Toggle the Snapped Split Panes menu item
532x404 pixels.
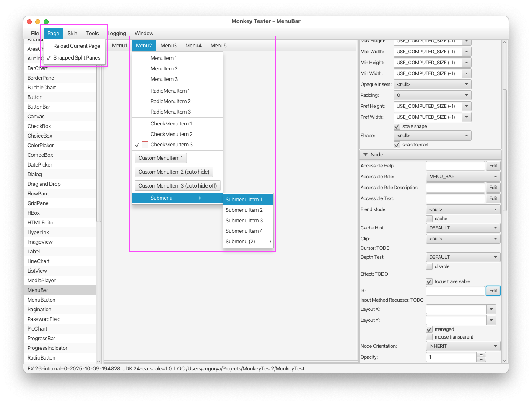tap(77, 58)
